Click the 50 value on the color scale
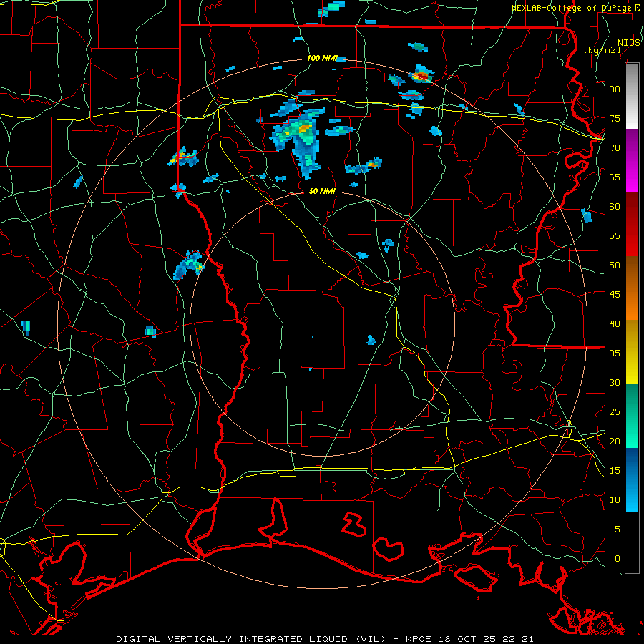The height and width of the screenshot is (644, 644). pos(615,265)
